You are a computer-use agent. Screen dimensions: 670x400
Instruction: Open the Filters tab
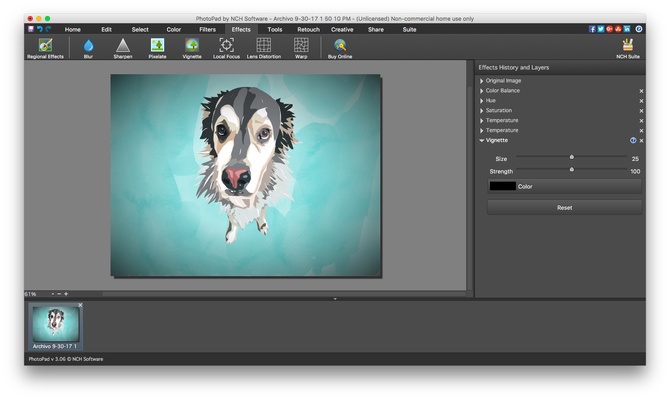pyautogui.click(x=207, y=29)
